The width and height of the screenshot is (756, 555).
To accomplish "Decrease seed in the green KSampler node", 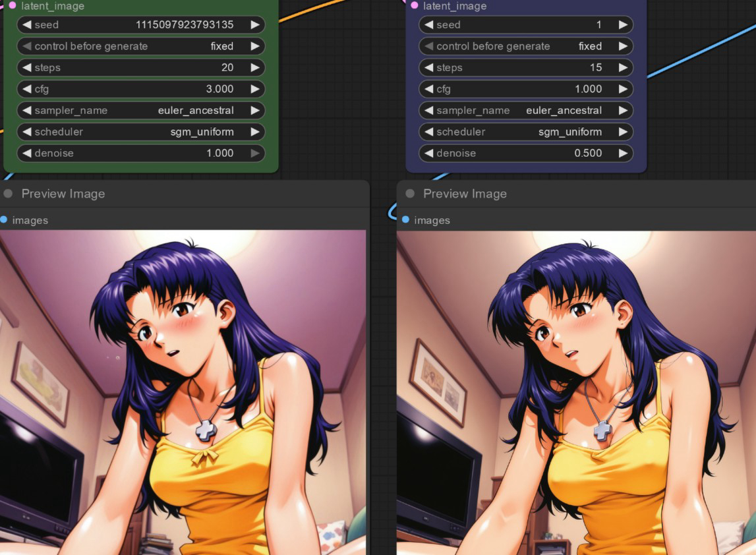I will tap(27, 24).
